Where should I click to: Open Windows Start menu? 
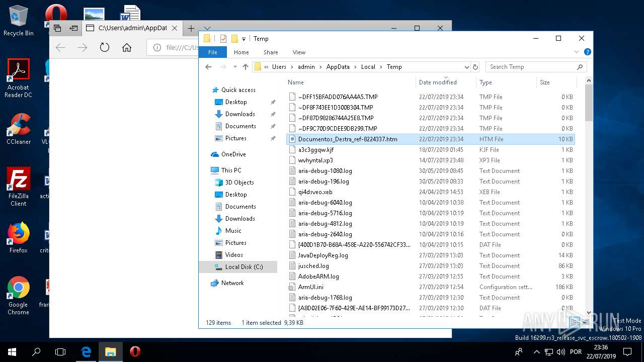[12, 352]
